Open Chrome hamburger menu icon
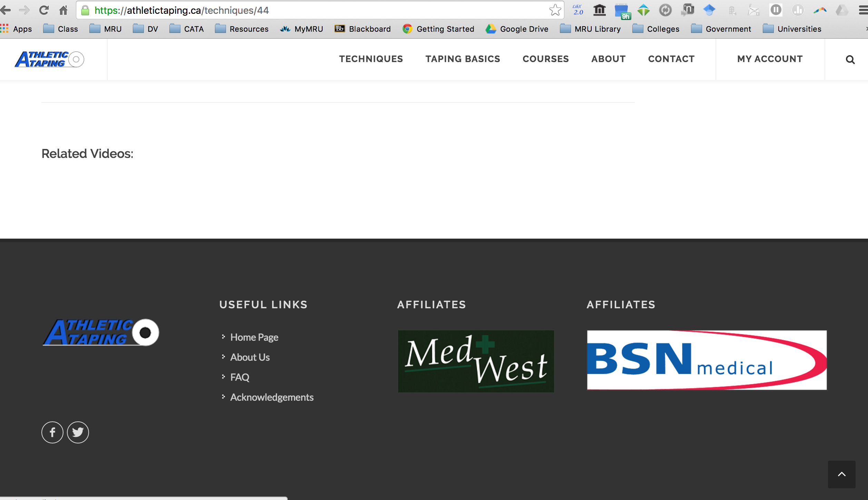868x500 pixels. 863,10
